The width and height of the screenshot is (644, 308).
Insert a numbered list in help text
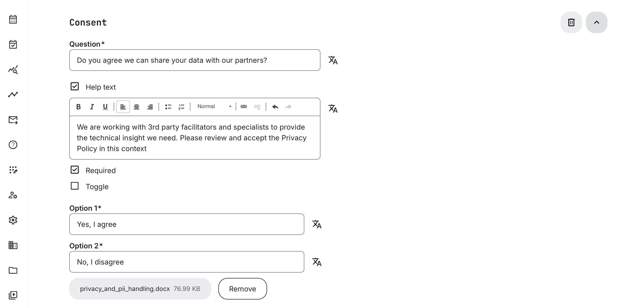click(x=181, y=107)
